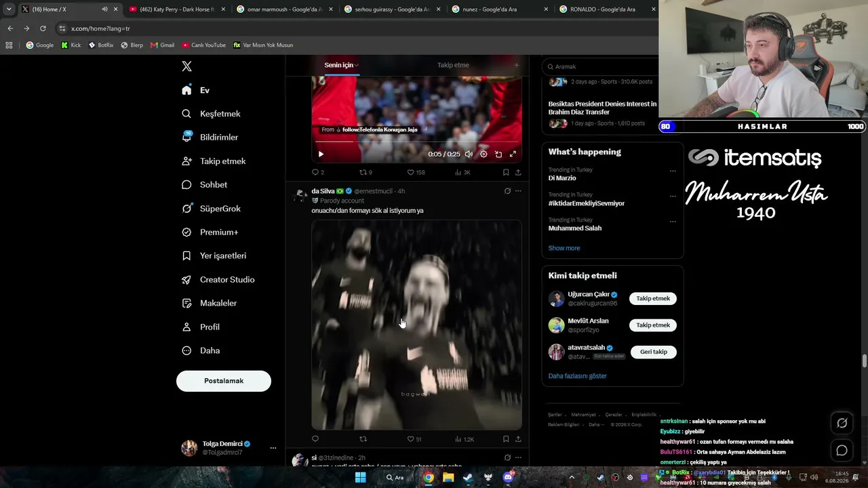The width and height of the screenshot is (868, 488).
Task: Click Geri takip for atavratsalah
Action: (x=654, y=352)
